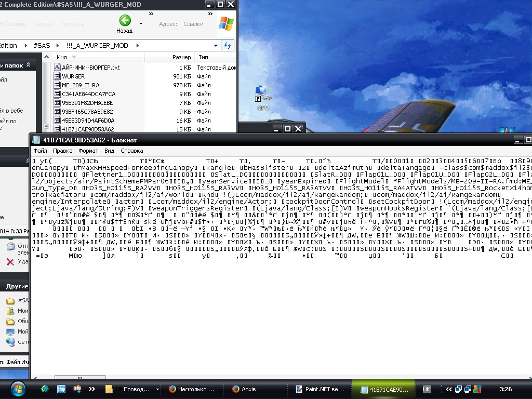Open the My Computer icon in side panel
Viewport: 532px width, 399px height.
(x=10, y=331)
